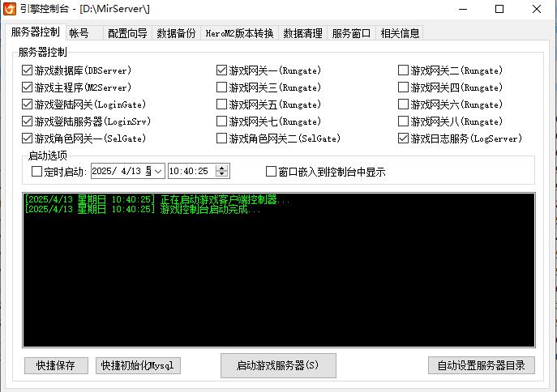Click 快捷初始化Mysql button
557x392 pixels.
138,365
